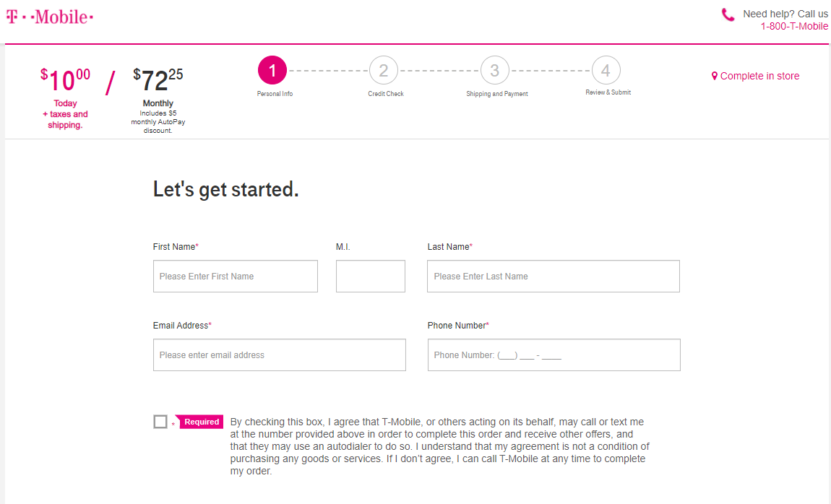Focus the Email Address input field
The height and width of the screenshot is (504, 831).
[280, 355]
